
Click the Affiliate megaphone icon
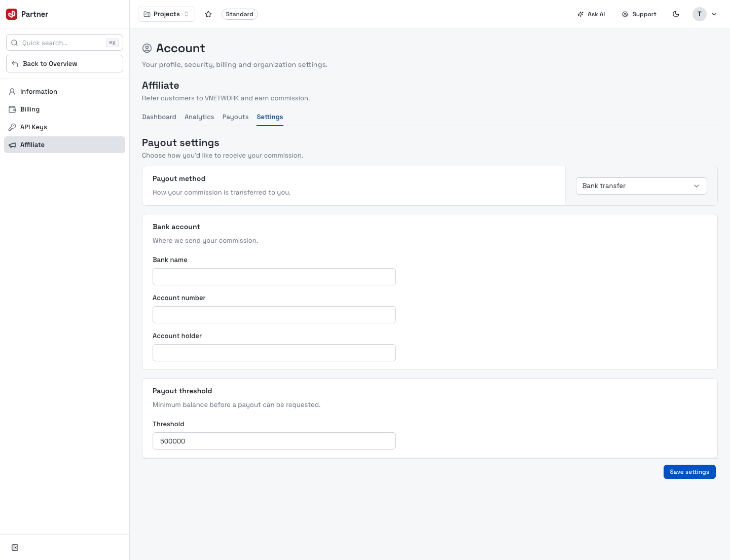tap(12, 145)
